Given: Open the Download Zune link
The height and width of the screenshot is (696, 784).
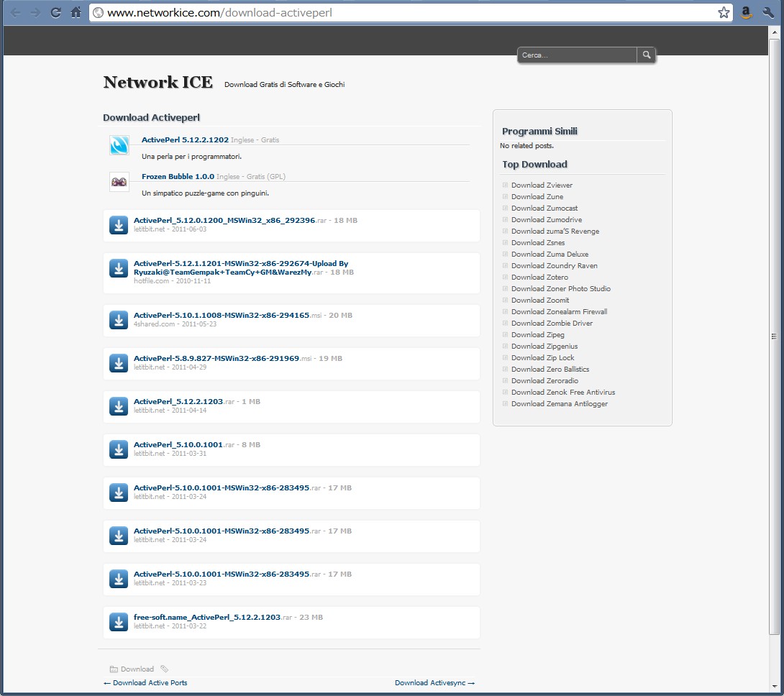Looking at the screenshot, I should (537, 196).
